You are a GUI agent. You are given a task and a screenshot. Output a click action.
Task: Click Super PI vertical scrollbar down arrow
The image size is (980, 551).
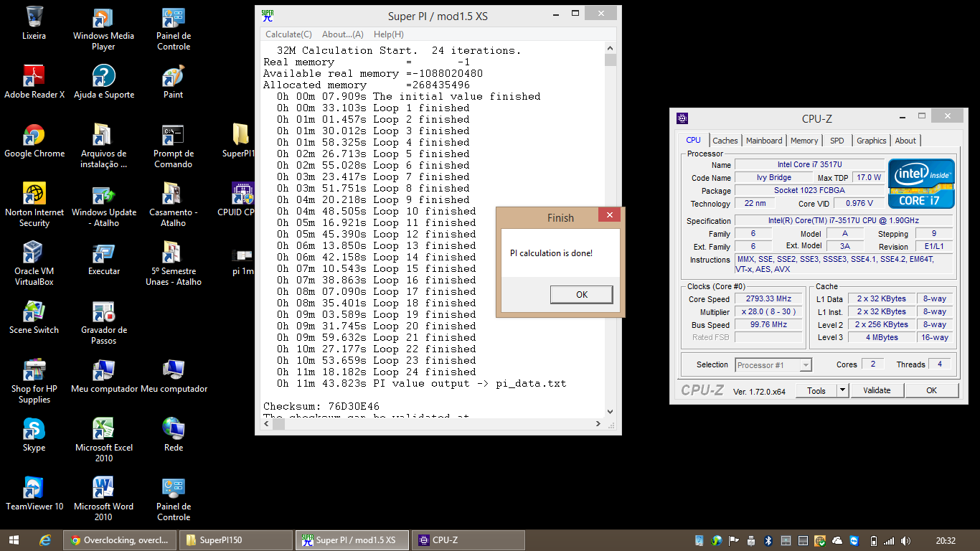click(611, 411)
